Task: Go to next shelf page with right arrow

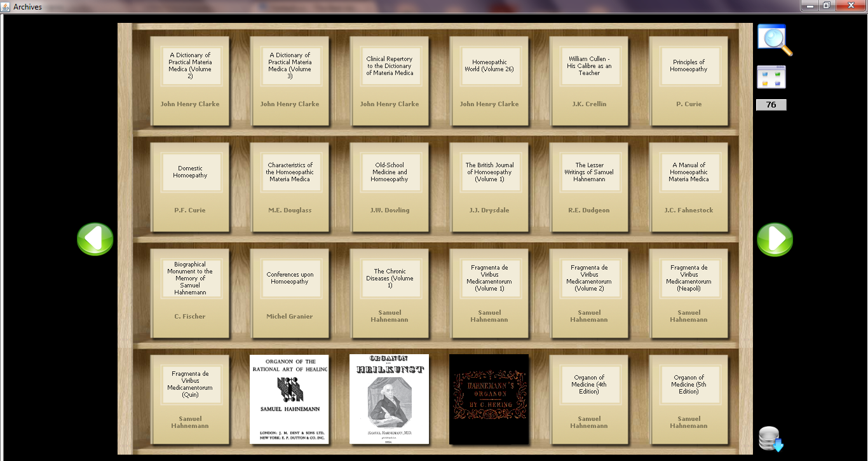Action: pos(775,240)
